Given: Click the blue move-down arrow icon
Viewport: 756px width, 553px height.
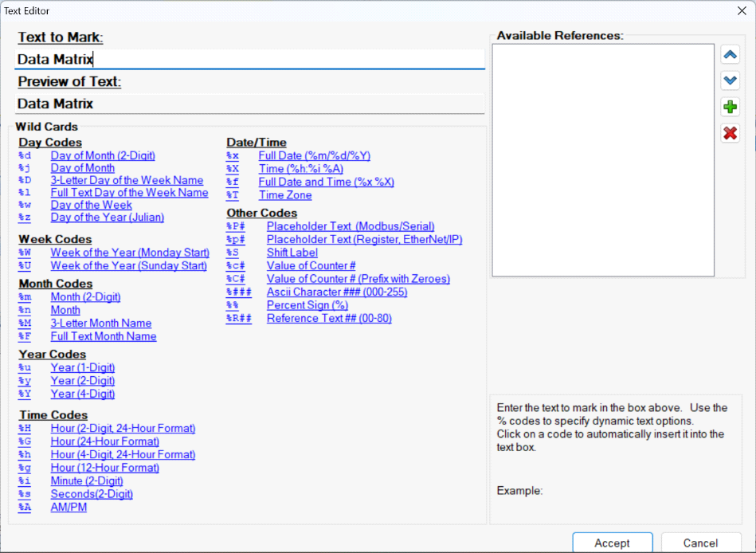Looking at the screenshot, I should 730,80.
